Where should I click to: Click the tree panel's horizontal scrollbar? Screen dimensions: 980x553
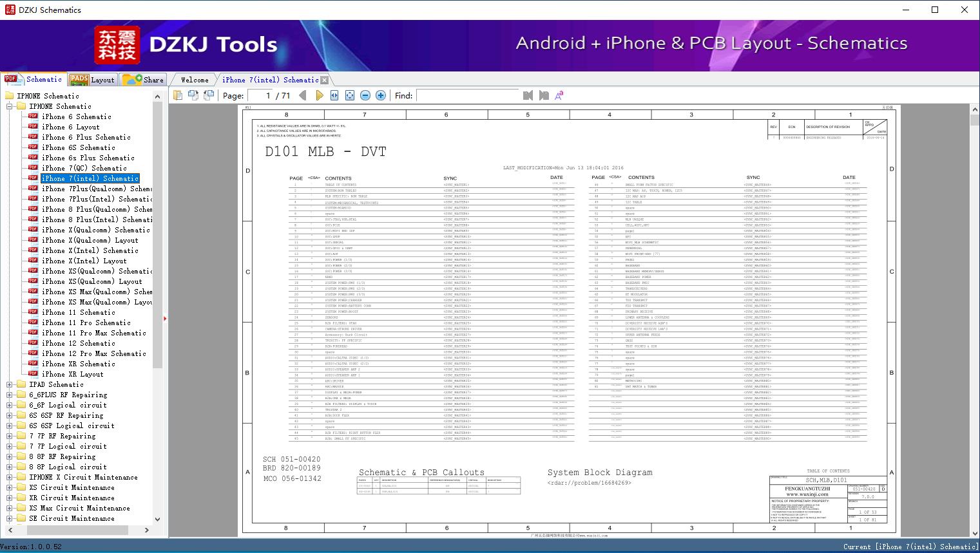(x=77, y=530)
